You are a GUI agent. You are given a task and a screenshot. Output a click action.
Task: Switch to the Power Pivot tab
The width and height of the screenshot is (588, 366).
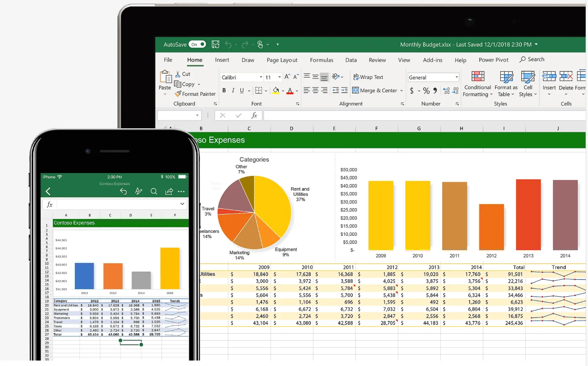pyautogui.click(x=494, y=60)
